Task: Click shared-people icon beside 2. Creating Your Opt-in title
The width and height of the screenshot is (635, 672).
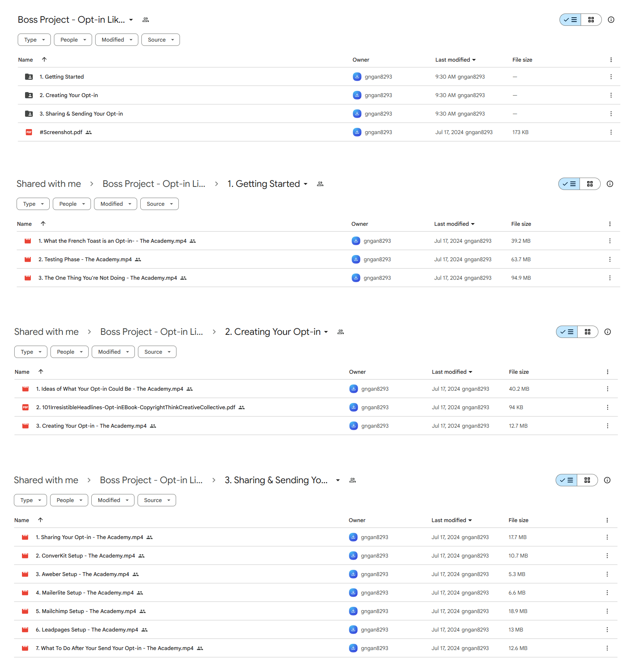Action: [x=341, y=332]
